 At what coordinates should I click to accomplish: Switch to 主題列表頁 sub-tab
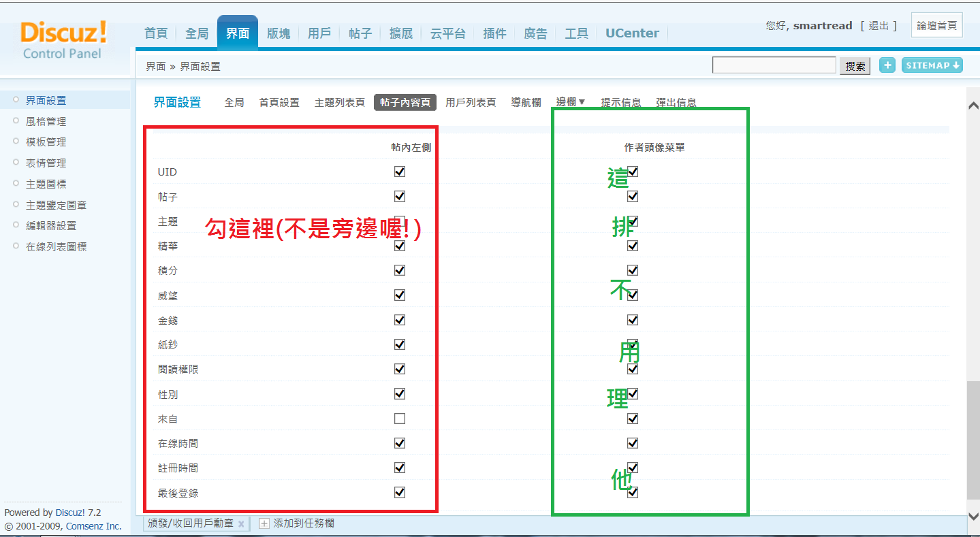[x=340, y=103]
